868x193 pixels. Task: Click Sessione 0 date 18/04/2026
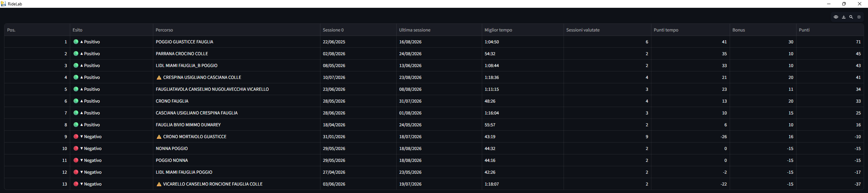(334, 125)
